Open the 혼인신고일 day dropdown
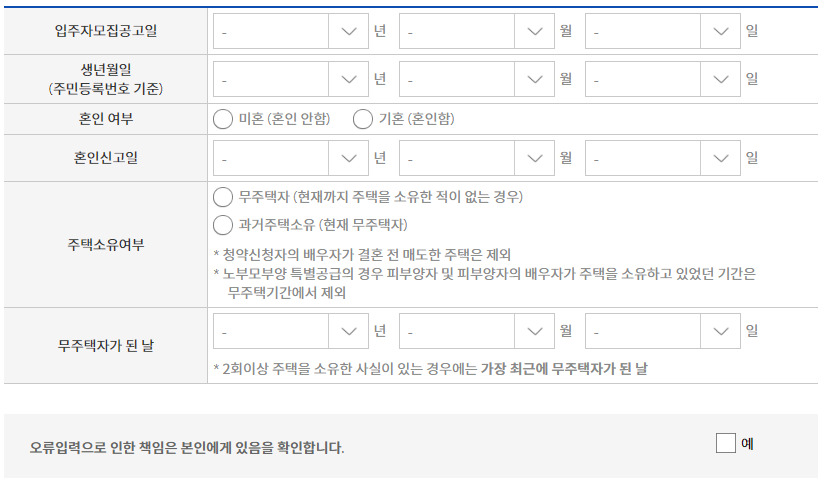Screen dimensions: 818x478 [x=663, y=158]
